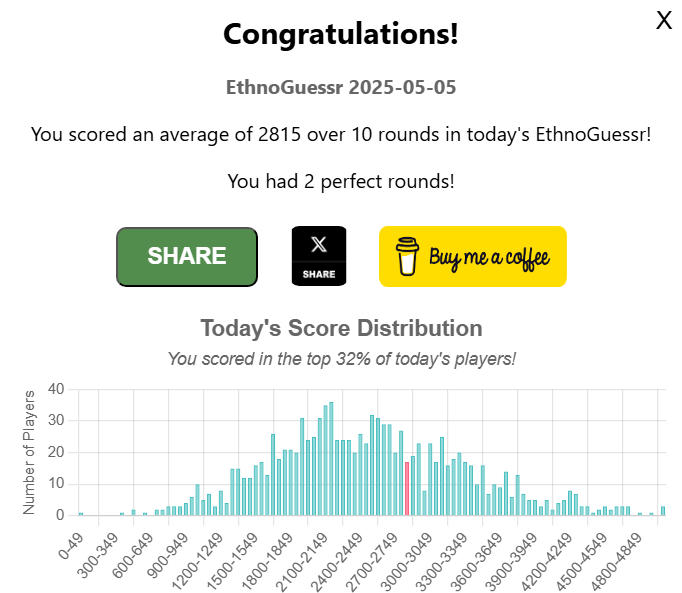
Task: Click the Today's Score Distribution title
Action: coord(341,328)
